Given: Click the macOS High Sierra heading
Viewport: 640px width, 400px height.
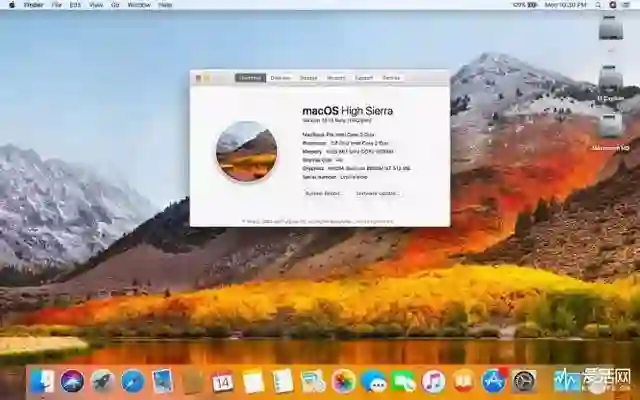Looking at the screenshot, I should tap(347, 111).
